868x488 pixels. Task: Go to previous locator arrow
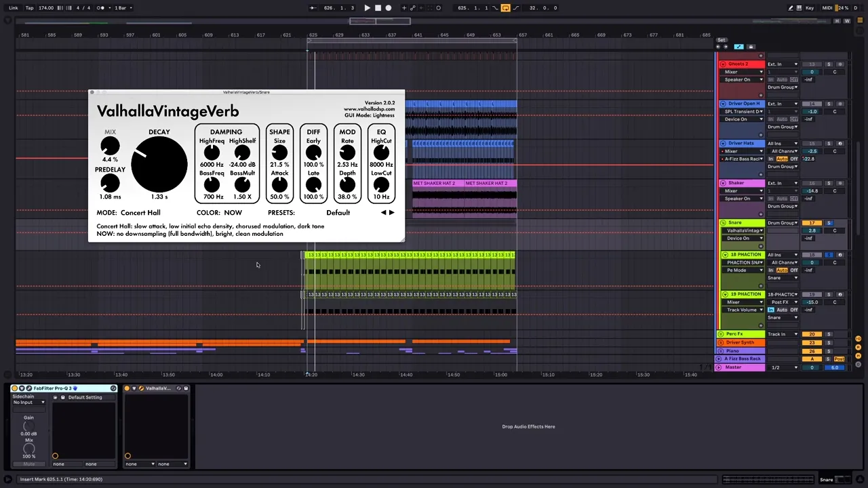tap(719, 47)
